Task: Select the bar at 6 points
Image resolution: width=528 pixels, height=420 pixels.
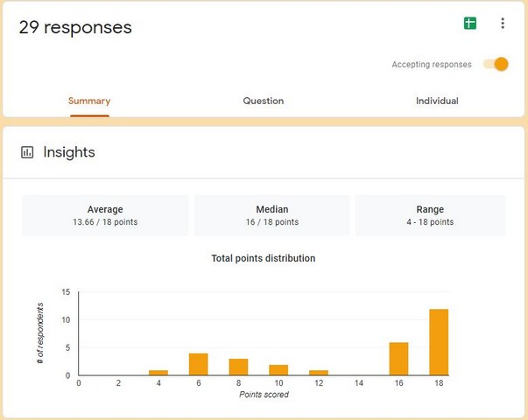Action: point(199,365)
